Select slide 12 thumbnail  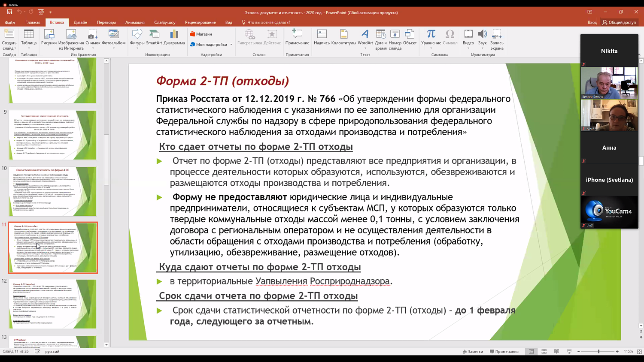[x=53, y=304]
